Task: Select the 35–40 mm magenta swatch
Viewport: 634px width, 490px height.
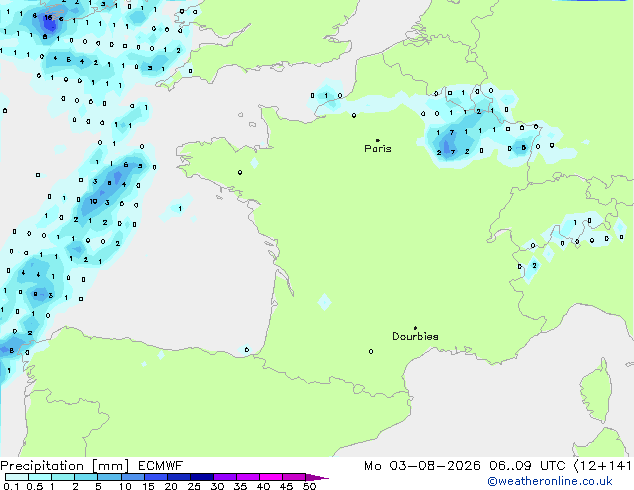Action: 247,477
